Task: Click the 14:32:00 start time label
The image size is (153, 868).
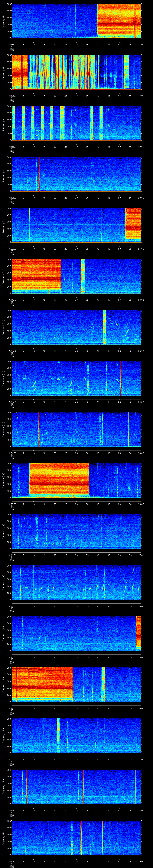Action: click(12, 861)
